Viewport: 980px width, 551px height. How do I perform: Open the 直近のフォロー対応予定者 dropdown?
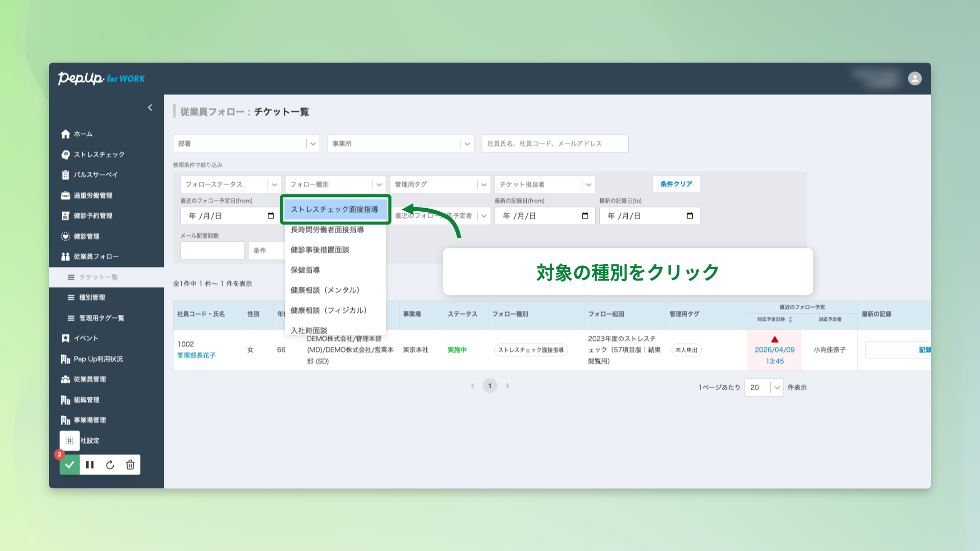click(440, 216)
